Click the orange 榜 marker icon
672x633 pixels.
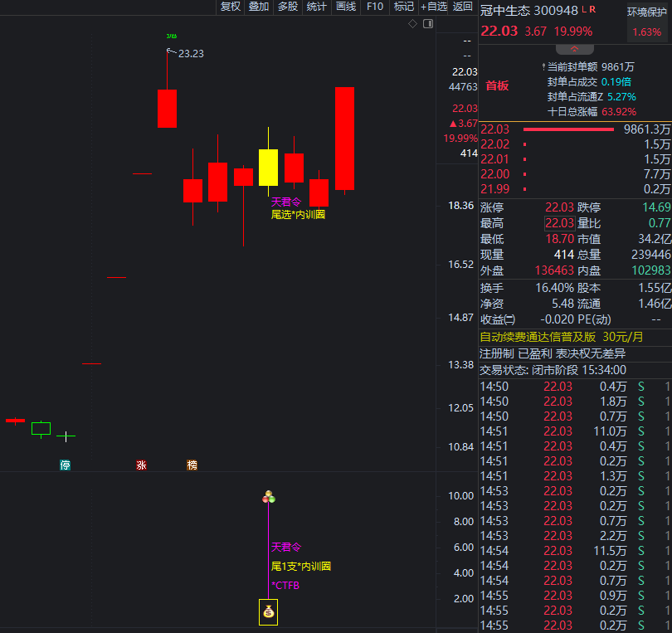[x=192, y=465]
